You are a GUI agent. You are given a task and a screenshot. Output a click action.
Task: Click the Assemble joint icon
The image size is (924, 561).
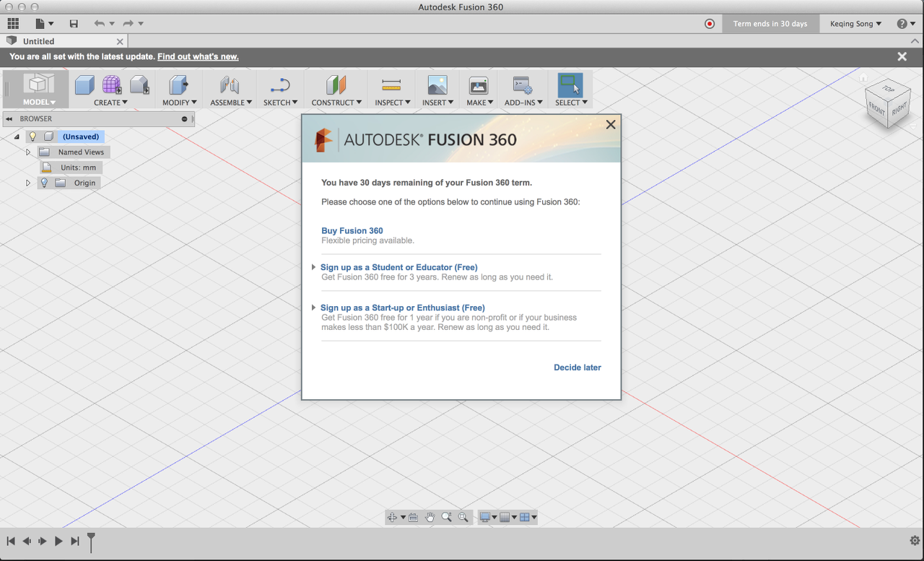[230, 85]
